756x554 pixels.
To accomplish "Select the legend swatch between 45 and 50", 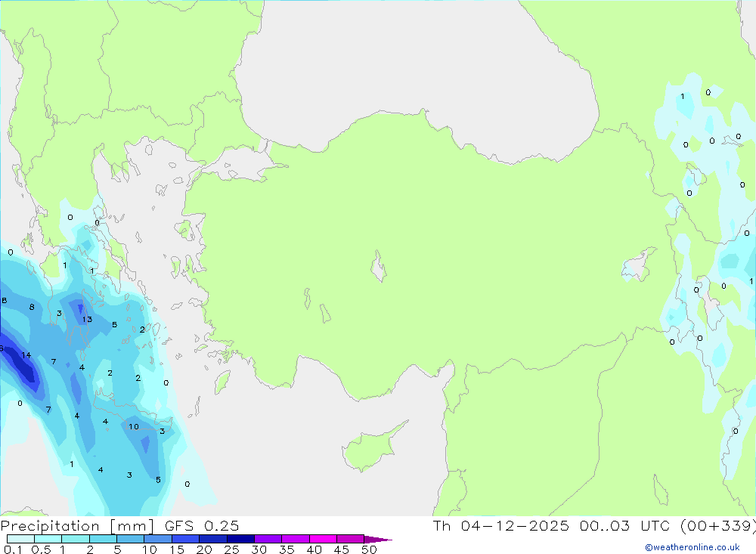I will (x=350, y=539).
